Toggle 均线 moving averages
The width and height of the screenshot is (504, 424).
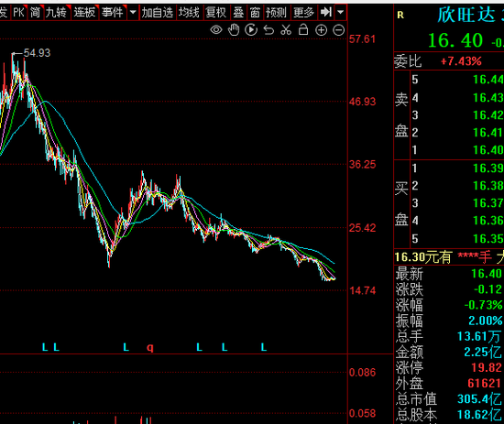pos(189,13)
